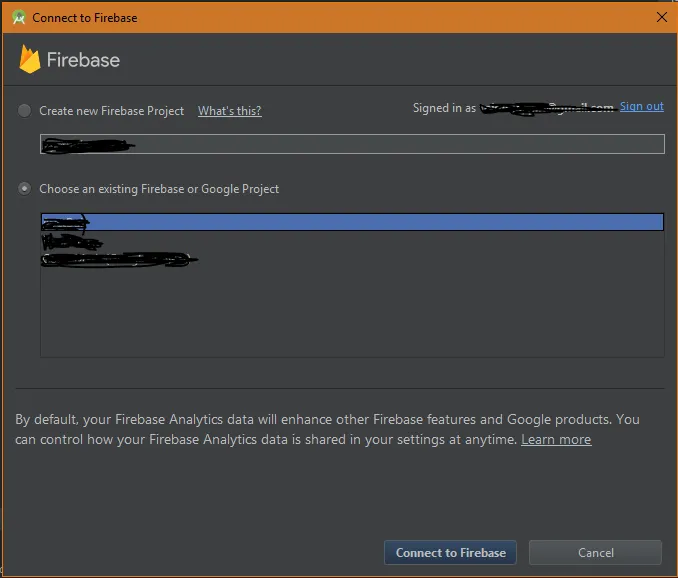Open the Learn more link
Viewport: 678px width, 578px height.
coord(556,439)
